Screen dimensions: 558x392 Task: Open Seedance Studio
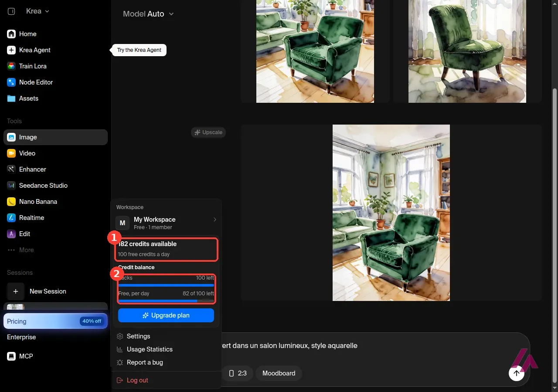55,186
